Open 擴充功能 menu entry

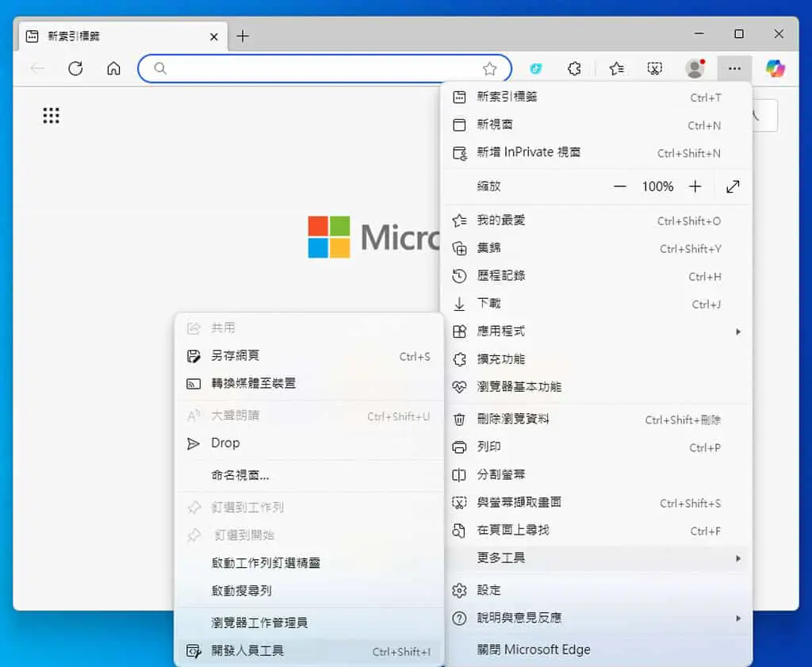(596, 359)
